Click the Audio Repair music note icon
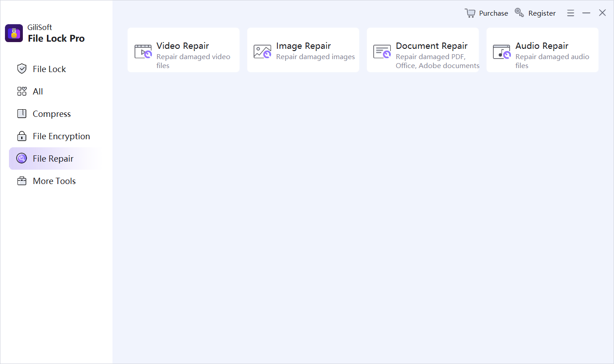This screenshot has width=614, height=364. [x=502, y=51]
